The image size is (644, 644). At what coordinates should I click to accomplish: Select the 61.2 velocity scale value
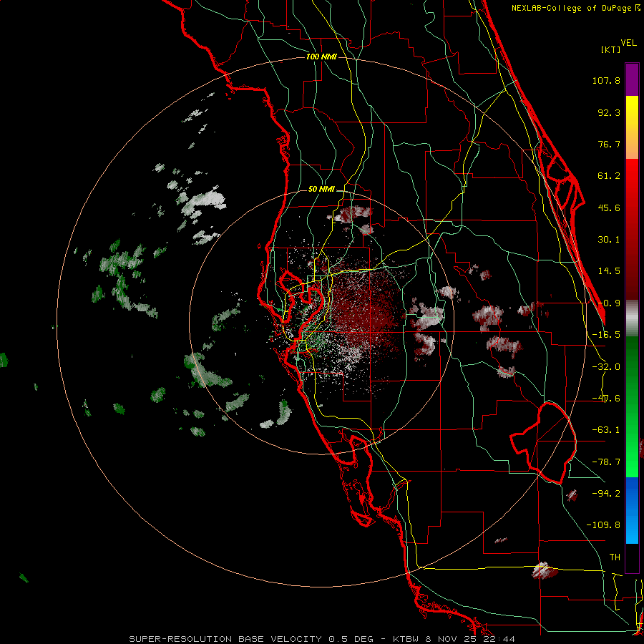pyautogui.click(x=609, y=176)
